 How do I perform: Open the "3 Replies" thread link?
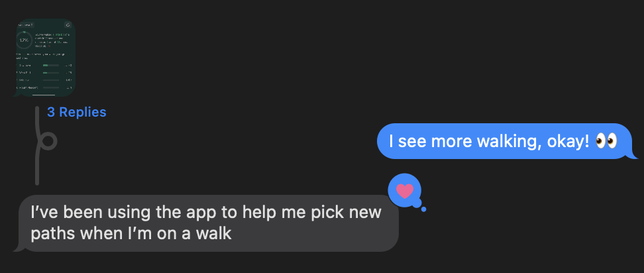tap(77, 112)
